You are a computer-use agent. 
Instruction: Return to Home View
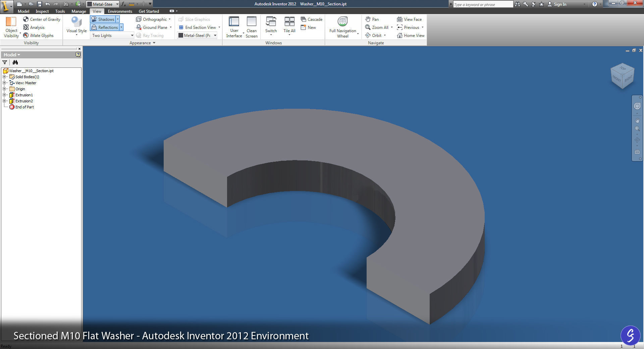(411, 35)
